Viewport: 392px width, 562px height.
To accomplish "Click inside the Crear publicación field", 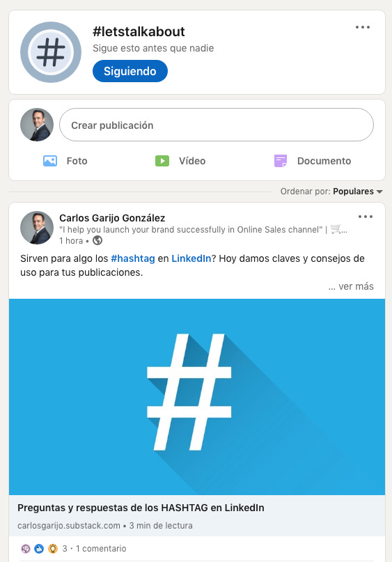I will (x=217, y=125).
